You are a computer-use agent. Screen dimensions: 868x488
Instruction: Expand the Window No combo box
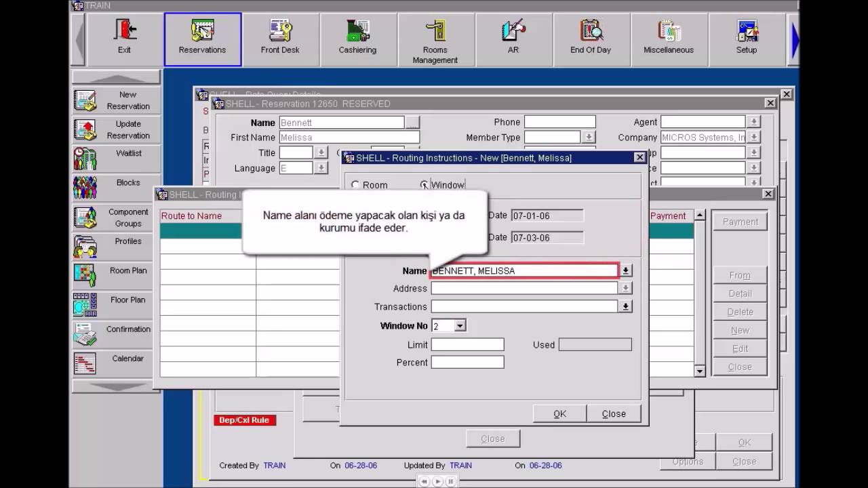pos(460,326)
